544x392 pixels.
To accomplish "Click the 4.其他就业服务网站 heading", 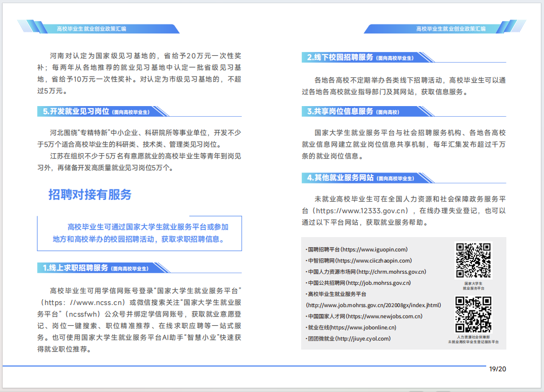I will point(340,178).
